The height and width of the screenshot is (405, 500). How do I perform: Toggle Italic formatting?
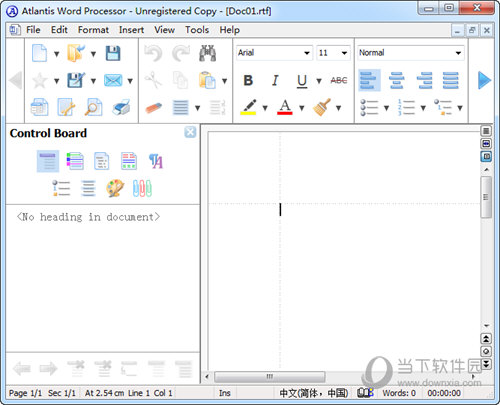pos(275,81)
